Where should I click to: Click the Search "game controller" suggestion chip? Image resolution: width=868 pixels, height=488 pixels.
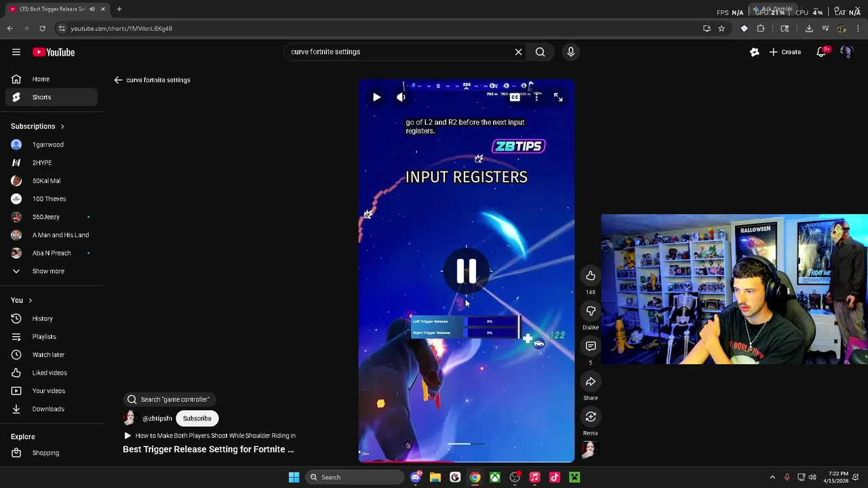pos(170,399)
